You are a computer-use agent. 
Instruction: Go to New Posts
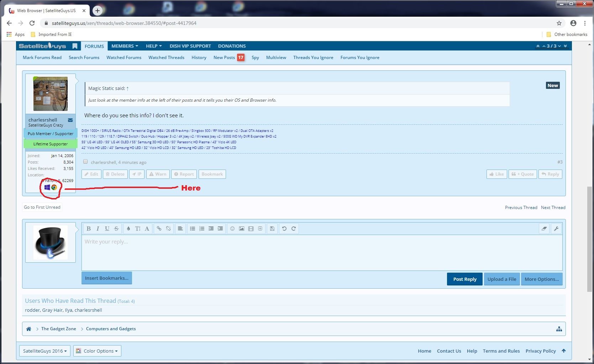click(x=224, y=58)
